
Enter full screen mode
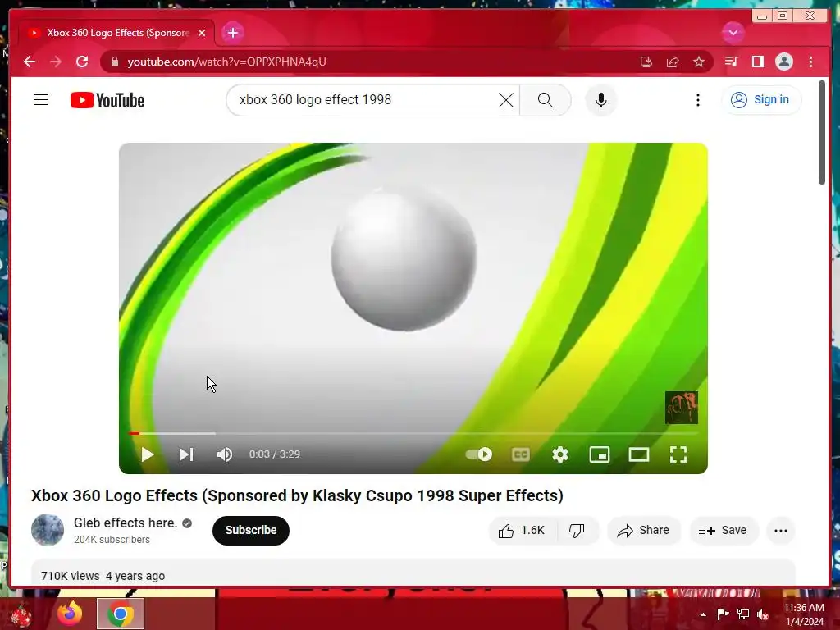(x=678, y=454)
